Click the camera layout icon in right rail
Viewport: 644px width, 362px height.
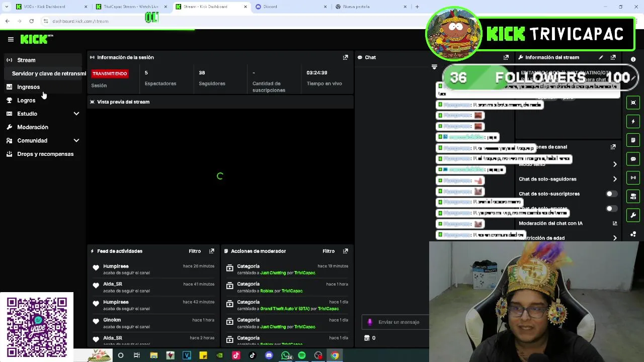click(633, 197)
